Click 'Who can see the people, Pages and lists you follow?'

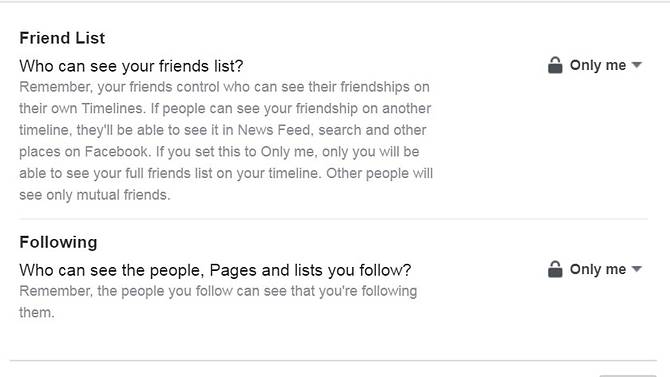point(215,271)
